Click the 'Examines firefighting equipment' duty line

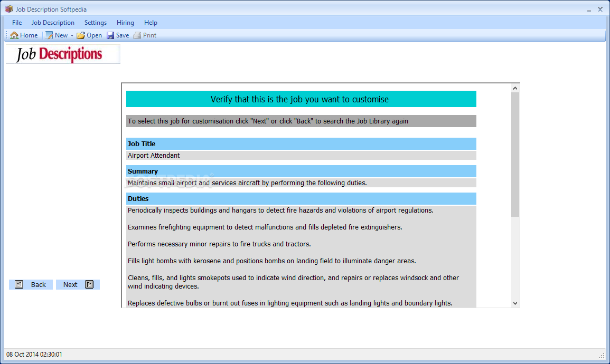pyautogui.click(x=265, y=227)
